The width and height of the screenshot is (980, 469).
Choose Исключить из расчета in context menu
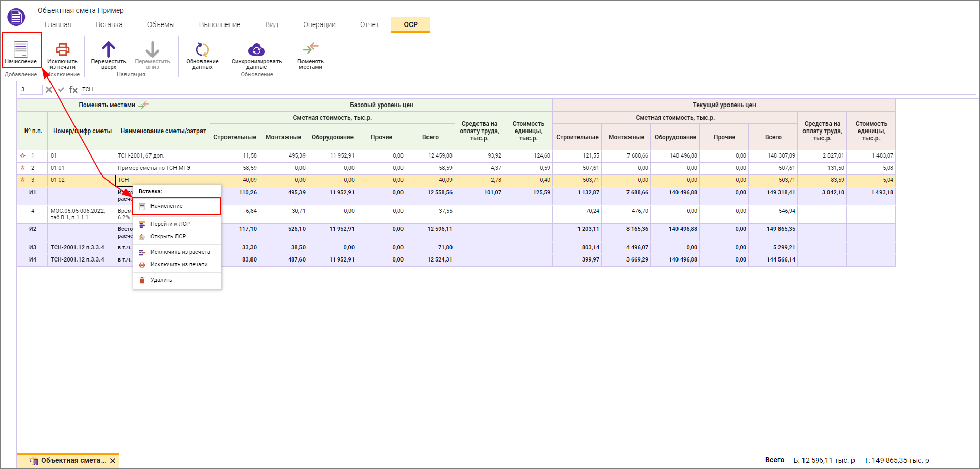177,252
